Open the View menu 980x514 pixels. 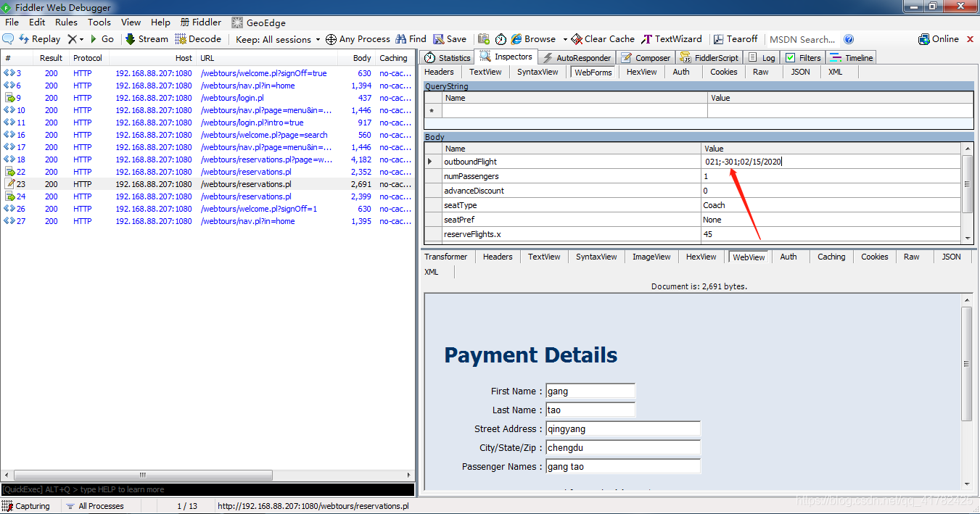131,22
